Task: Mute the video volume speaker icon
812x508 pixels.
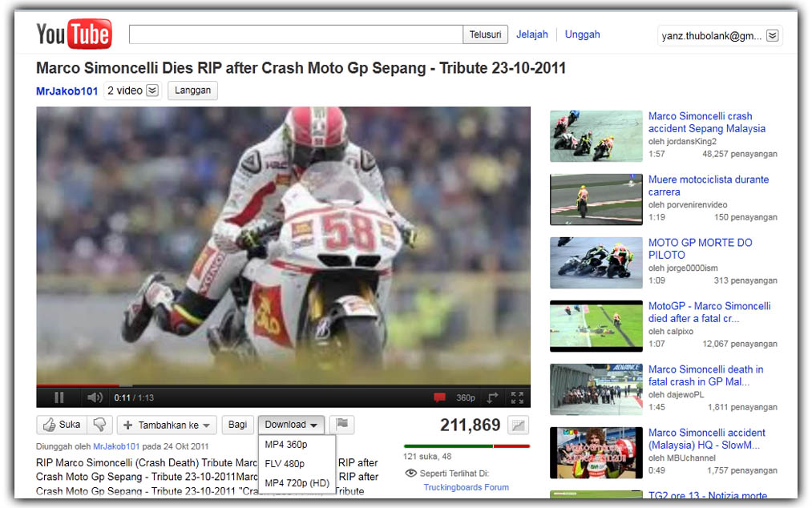Action: pyautogui.click(x=95, y=397)
